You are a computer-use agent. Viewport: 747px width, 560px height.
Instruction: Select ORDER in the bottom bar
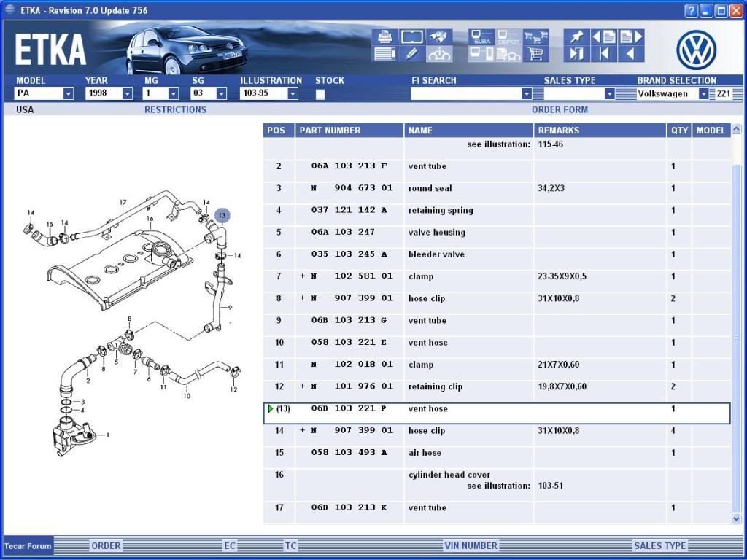click(106, 545)
